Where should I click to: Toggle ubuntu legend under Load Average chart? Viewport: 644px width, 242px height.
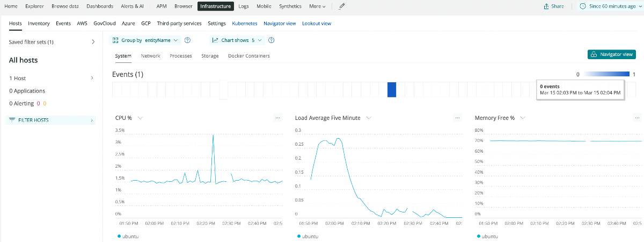pyautogui.click(x=308, y=236)
